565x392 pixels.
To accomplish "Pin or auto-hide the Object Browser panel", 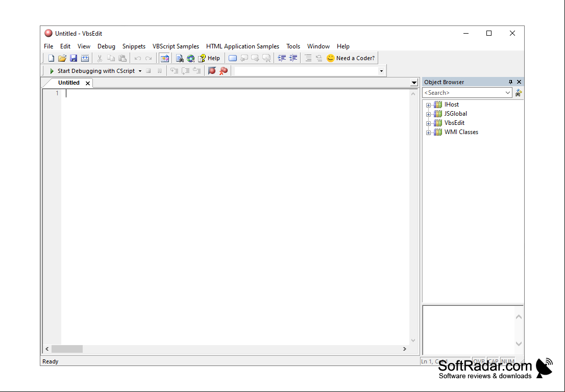I will point(510,82).
